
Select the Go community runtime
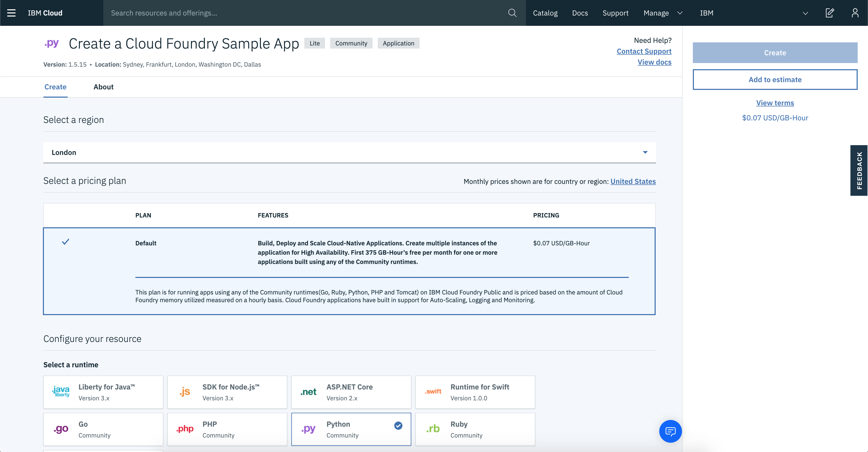pyautogui.click(x=103, y=429)
